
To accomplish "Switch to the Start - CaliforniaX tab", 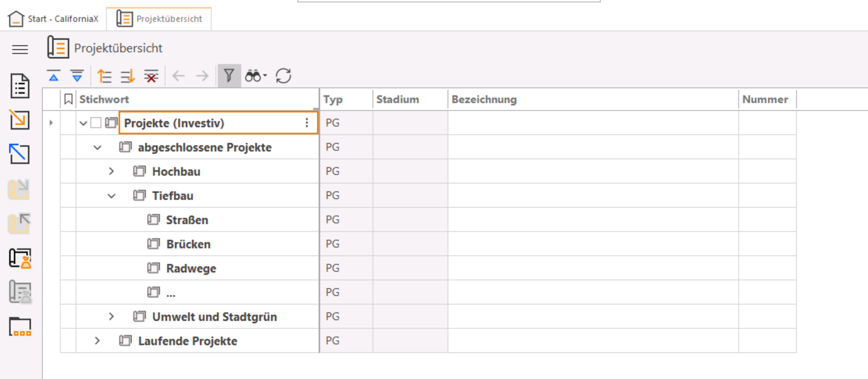I will 53,19.
